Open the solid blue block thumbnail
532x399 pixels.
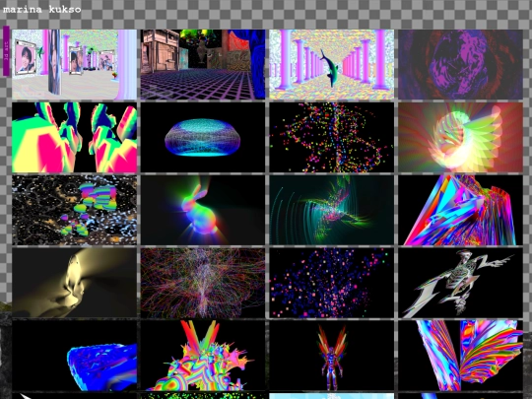coord(74,356)
